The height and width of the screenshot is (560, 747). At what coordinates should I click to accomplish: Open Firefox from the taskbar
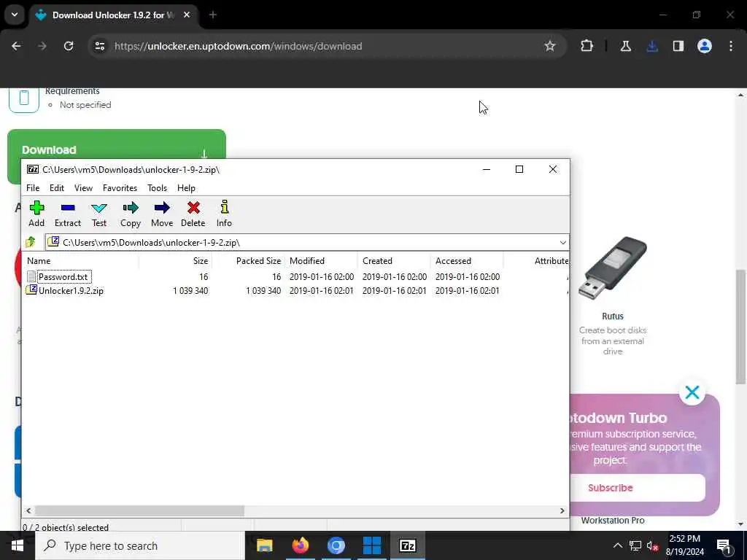click(x=300, y=545)
